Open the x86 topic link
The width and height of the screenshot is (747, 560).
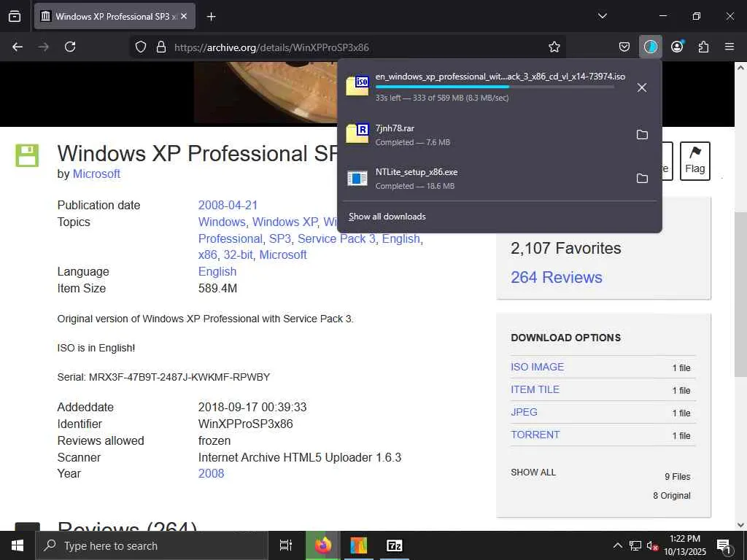(207, 254)
